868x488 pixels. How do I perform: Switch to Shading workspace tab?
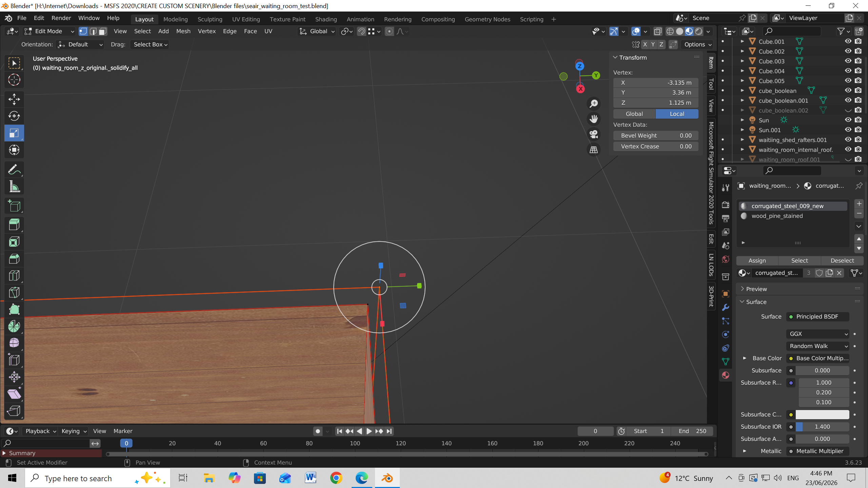pos(326,19)
